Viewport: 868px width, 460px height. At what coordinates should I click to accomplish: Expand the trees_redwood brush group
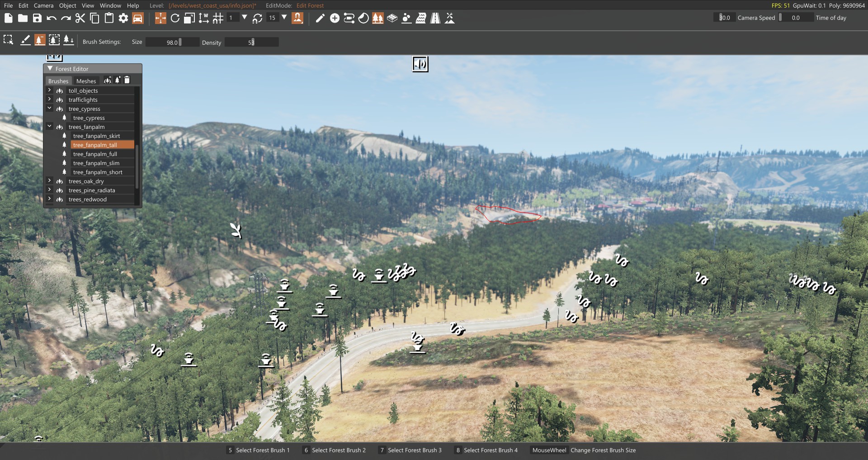[x=49, y=199]
